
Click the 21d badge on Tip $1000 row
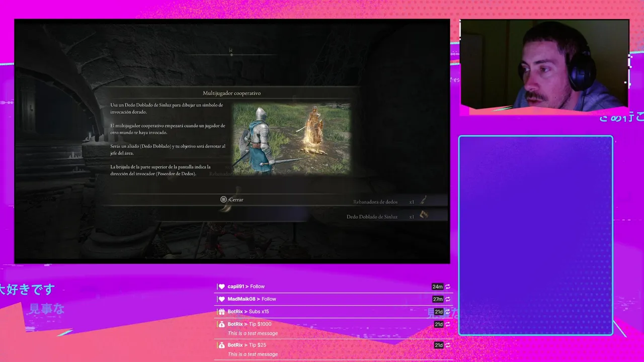(x=438, y=324)
